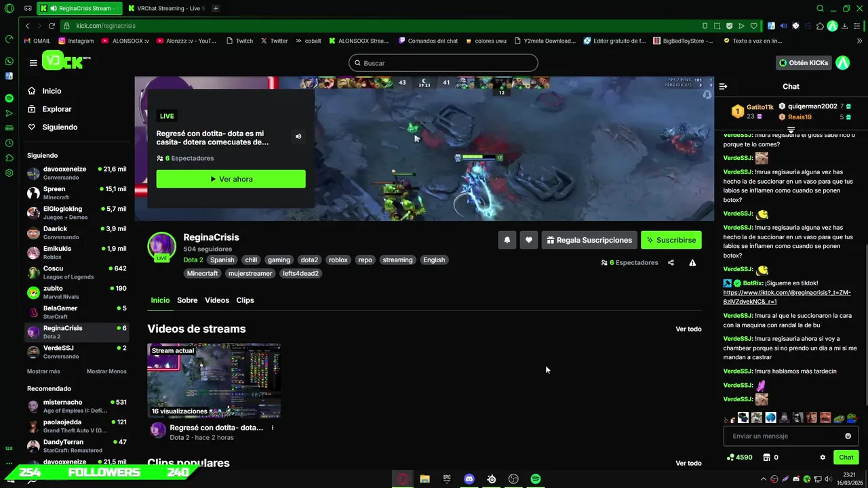Collapse the chat panel
868x488 pixels.
723,86
